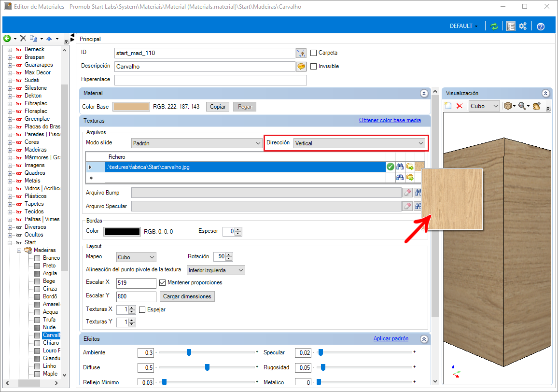558x392 pixels.
Task: Click Obtener color base media link
Action: click(x=390, y=120)
